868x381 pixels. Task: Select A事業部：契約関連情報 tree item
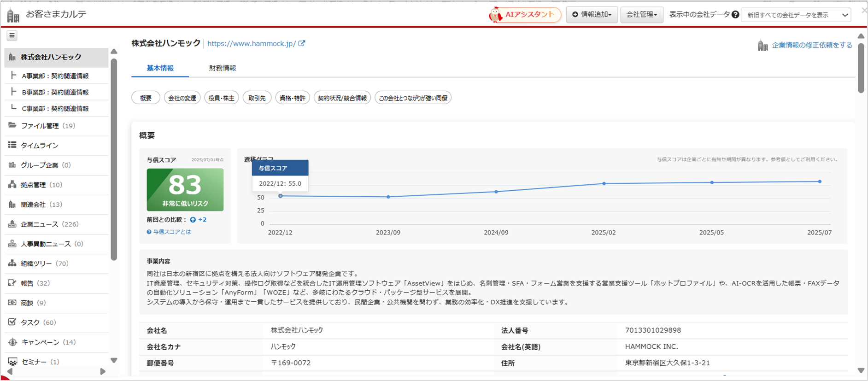coord(55,76)
